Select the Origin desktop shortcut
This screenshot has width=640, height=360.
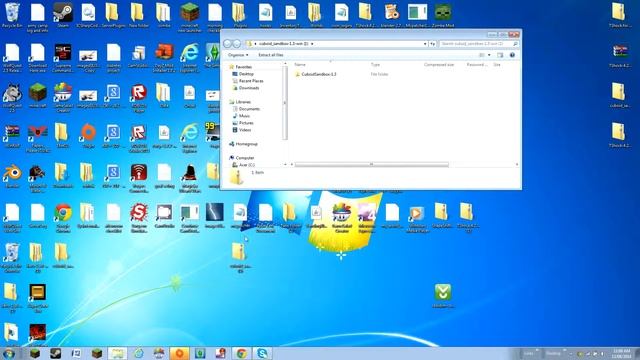pos(88,136)
